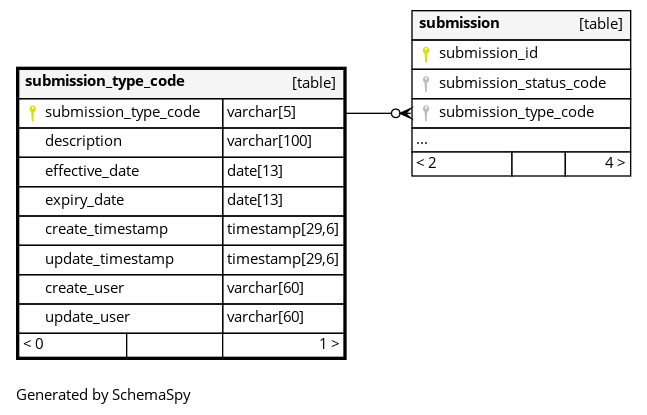Expand the ellipsis row in submission table
This screenshot has height=415, width=647.
(x=422, y=140)
